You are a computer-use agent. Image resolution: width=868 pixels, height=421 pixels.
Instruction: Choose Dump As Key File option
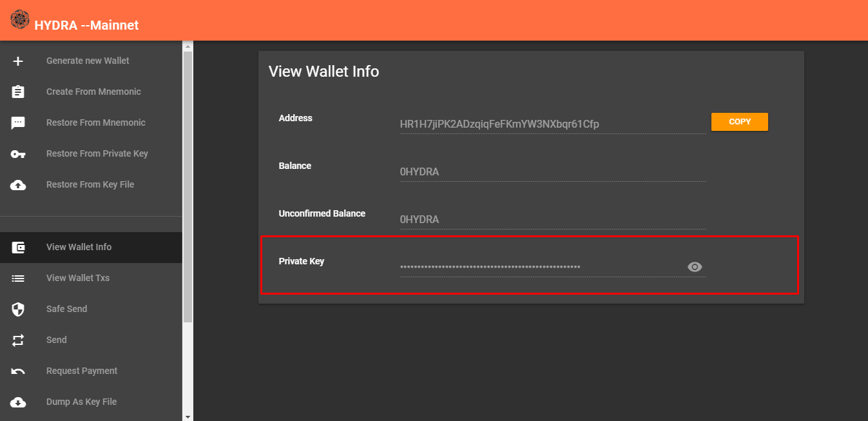tap(91, 402)
